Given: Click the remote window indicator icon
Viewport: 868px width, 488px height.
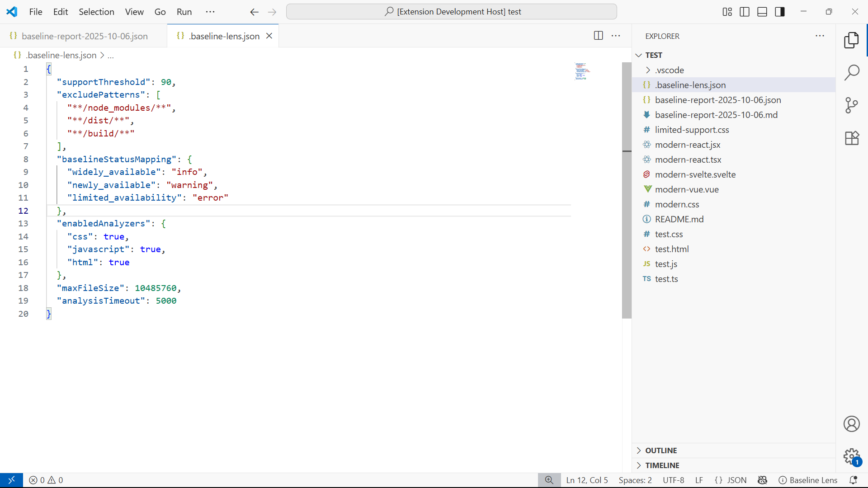Looking at the screenshot, I should point(11,480).
